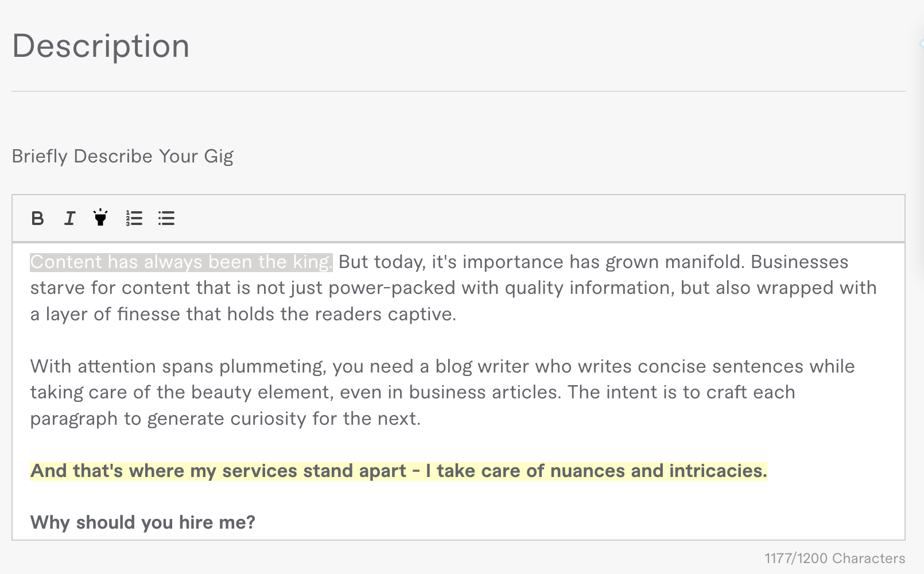Click the selected phrase 'Content has always been the king'
This screenshot has height=574, width=924.
click(181, 262)
